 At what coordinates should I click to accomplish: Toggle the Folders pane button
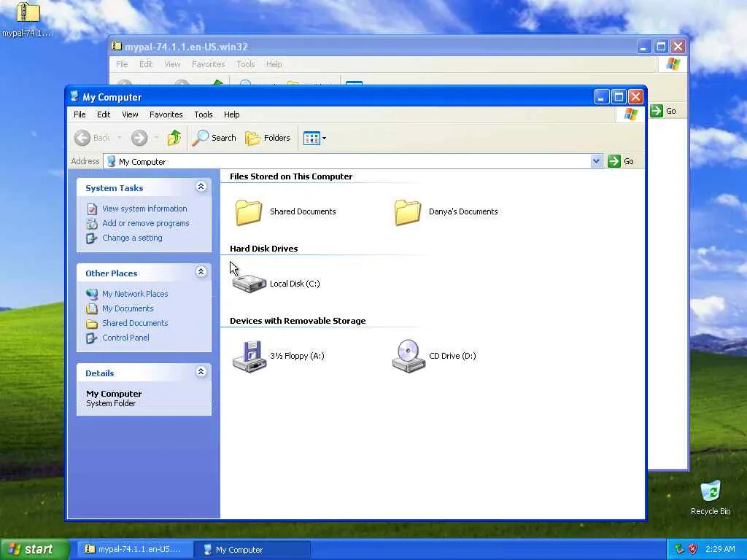268,138
